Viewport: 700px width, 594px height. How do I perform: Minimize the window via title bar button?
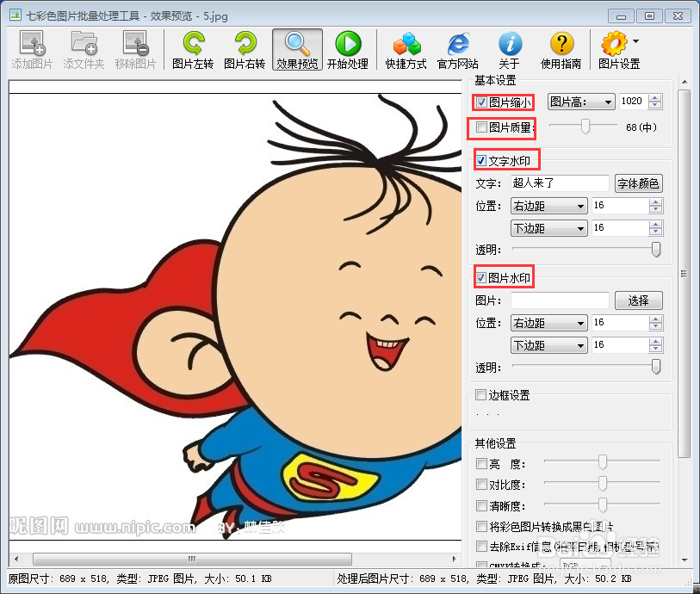[x=621, y=16]
